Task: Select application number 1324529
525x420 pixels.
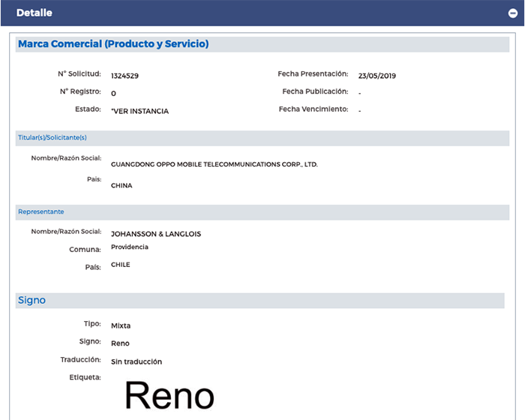Action: [124, 76]
